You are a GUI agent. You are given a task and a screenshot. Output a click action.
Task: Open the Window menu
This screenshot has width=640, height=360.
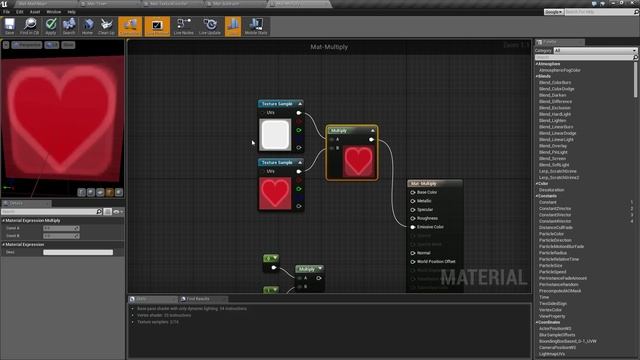point(53,12)
